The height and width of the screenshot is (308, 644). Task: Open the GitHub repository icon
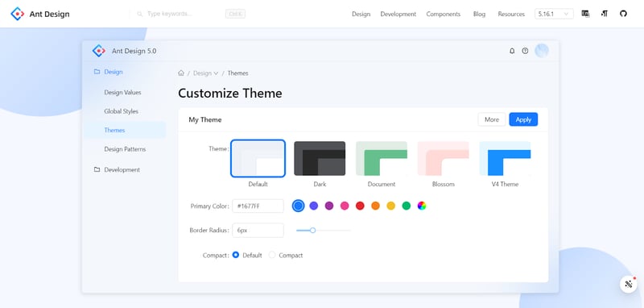point(623,14)
